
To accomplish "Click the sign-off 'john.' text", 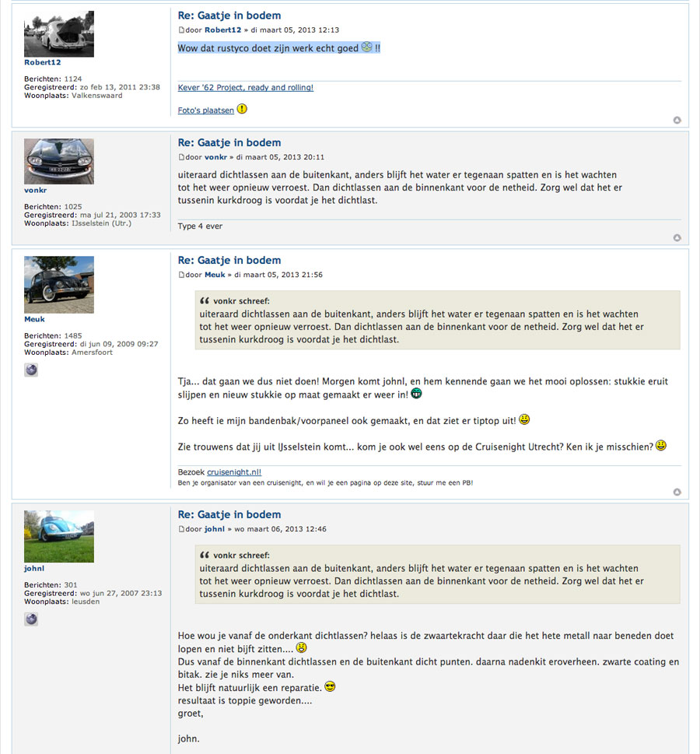I will pyautogui.click(x=188, y=738).
